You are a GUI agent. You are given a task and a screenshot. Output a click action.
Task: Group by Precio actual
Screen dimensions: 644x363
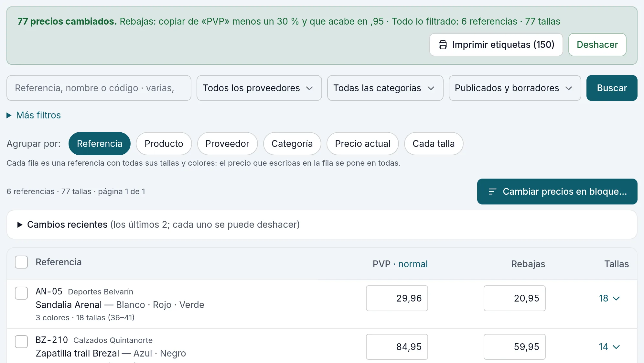click(x=362, y=144)
